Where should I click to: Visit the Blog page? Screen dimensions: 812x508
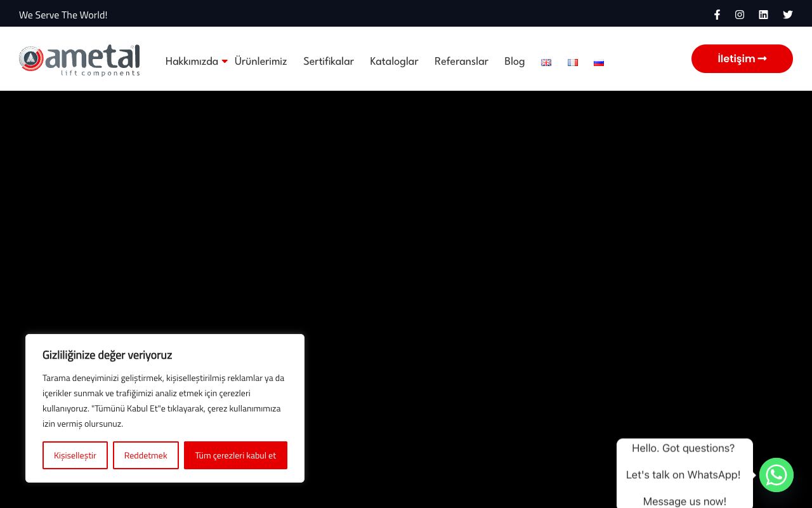(514, 62)
